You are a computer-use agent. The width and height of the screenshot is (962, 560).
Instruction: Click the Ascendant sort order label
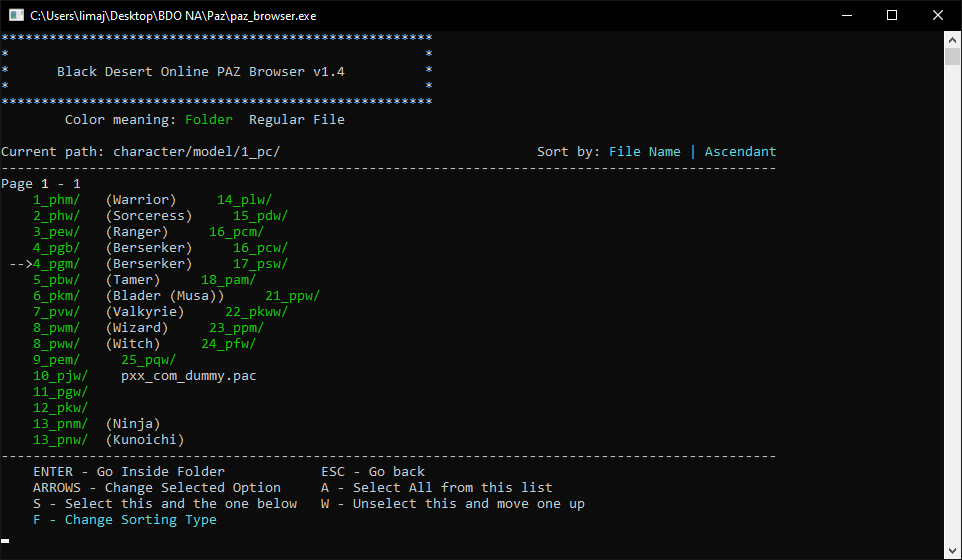(x=740, y=152)
